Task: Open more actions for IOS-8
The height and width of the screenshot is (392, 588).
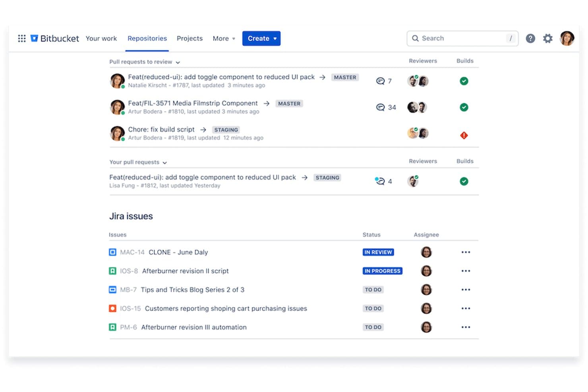Action: click(466, 271)
